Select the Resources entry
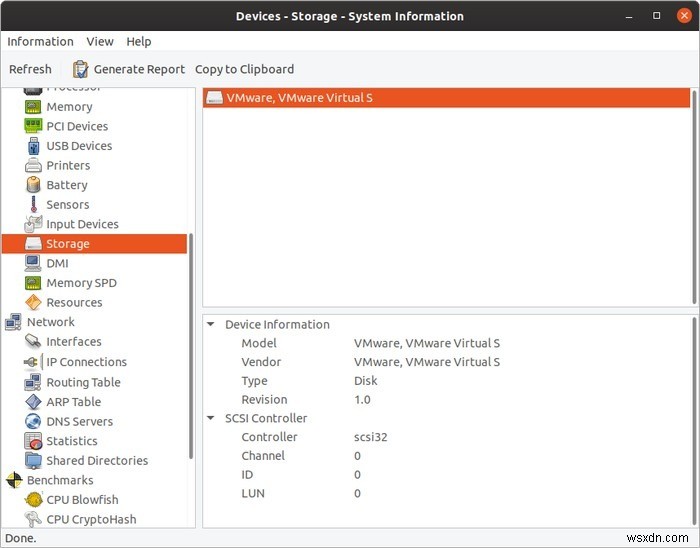This screenshot has height=548, width=700. [75, 303]
